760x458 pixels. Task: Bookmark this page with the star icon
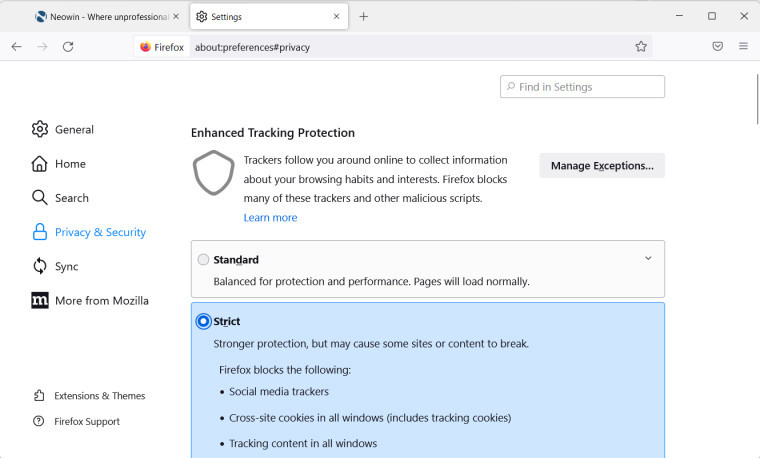pyautogui.click(x=641, y=46)
